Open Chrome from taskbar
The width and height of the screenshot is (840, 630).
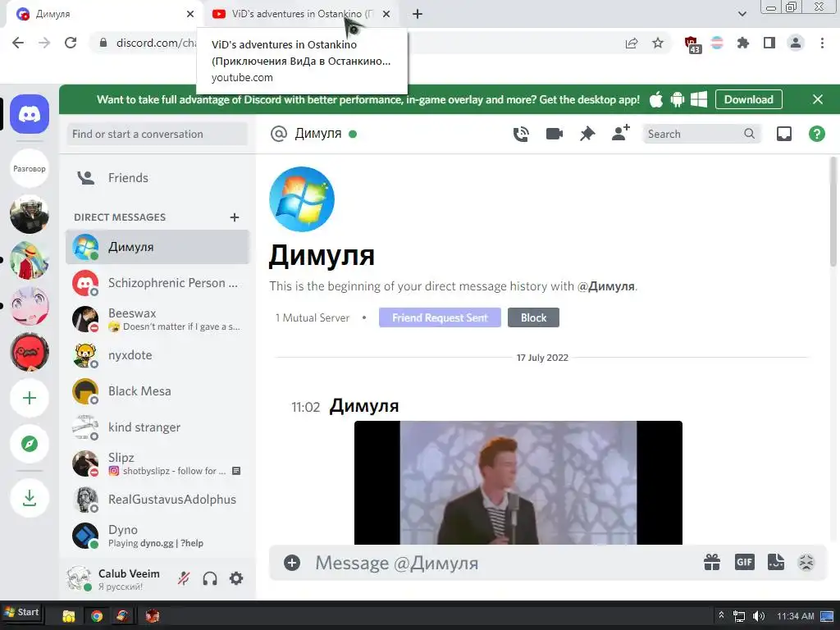97,616
